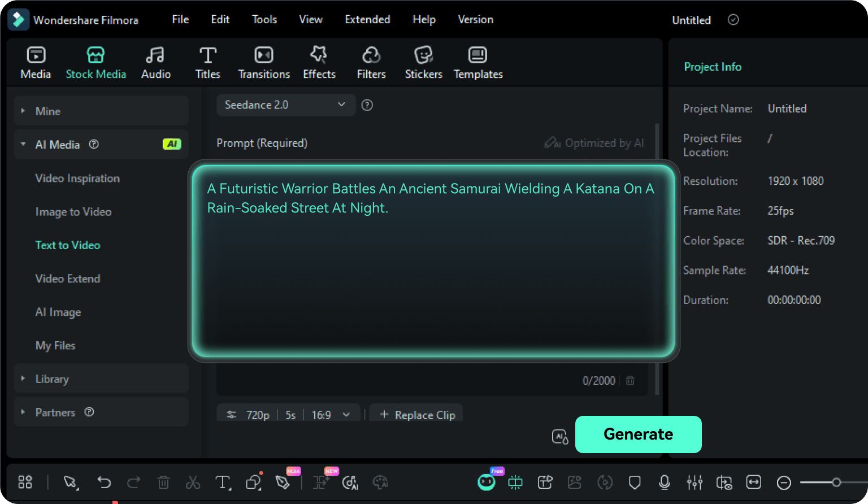Image resolution: width=868 pixels, height=504 pixels.
Task: Open Video Inspiration
Action: tap(77, 178)
